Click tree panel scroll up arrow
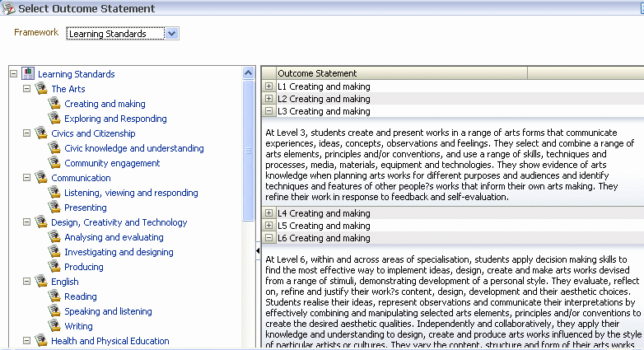 tap(249, 73)
